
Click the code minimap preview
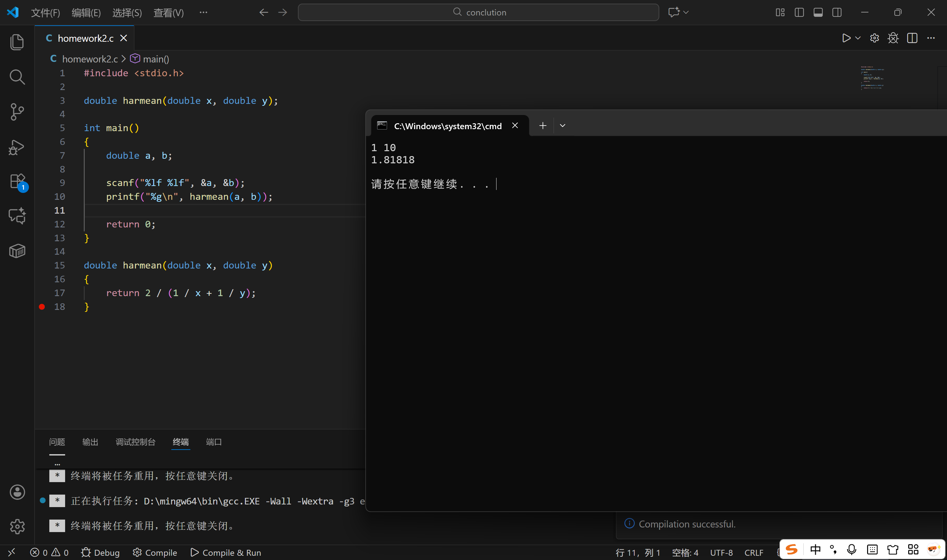pos(872,79)
